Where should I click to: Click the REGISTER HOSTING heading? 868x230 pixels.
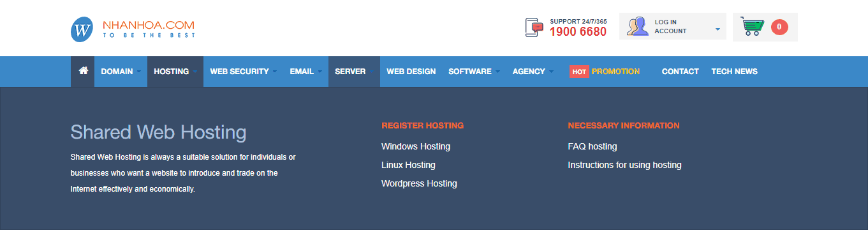point(422,125)
